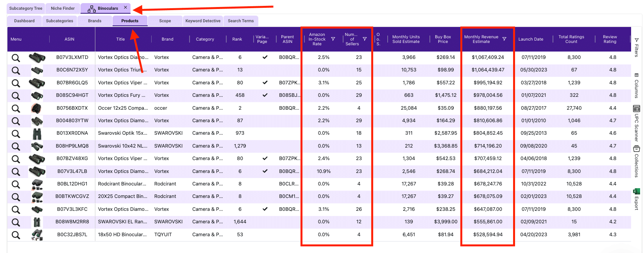Image resolution: width=644 pixels, height=253 pixels.
Task: Sort by Review Rating column header
Action: (610, 39)
